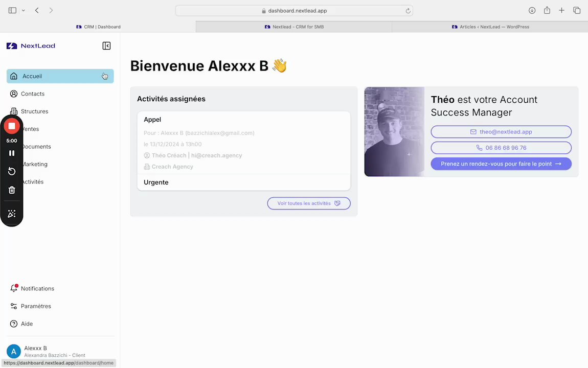This screenshot has height=368, width=588.
Task: Go forward in Safari
Action: 51,11
